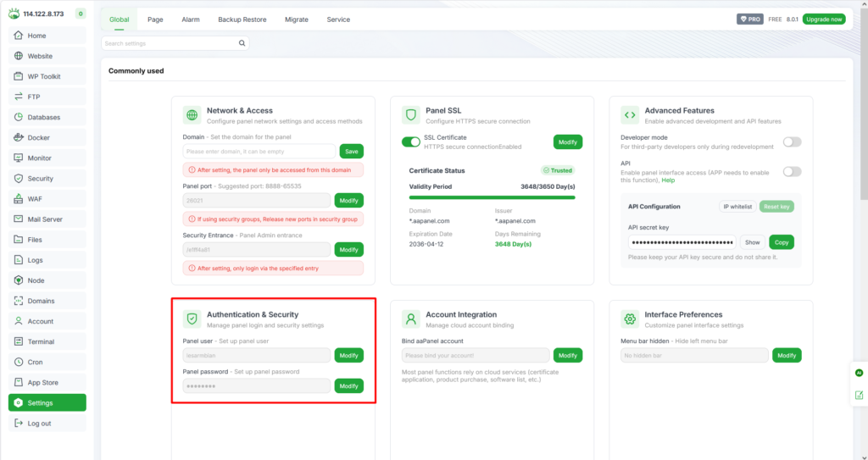Click the Domain input field

pos(259,151)
